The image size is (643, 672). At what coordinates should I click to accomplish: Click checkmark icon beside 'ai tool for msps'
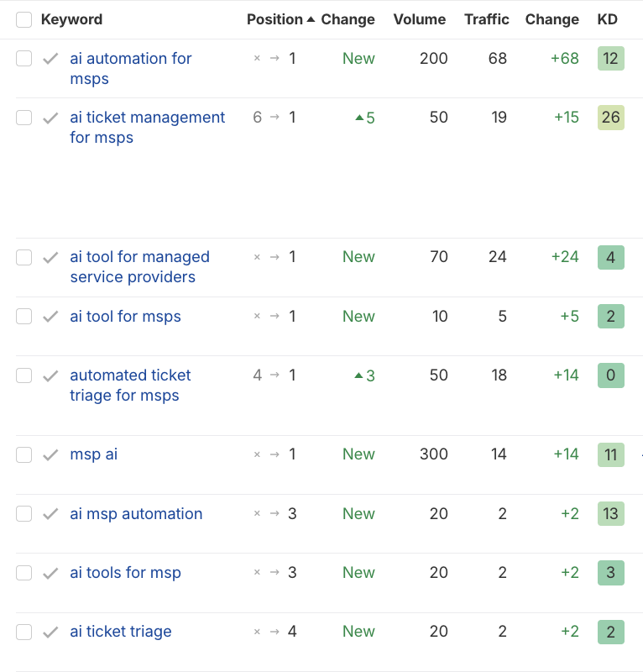(x=50, y=317)
